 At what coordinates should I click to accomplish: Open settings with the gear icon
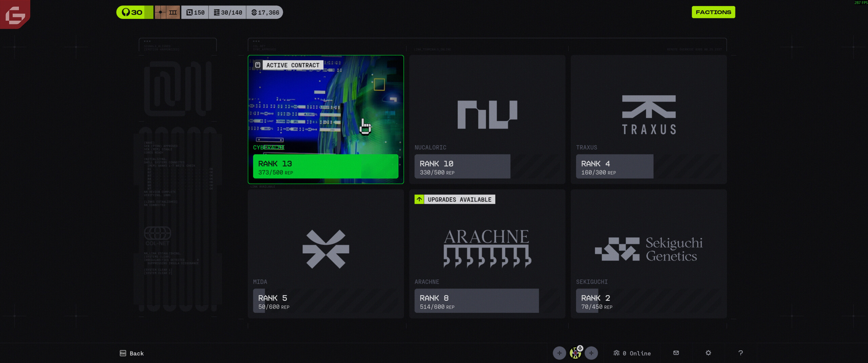click(708, 353)
